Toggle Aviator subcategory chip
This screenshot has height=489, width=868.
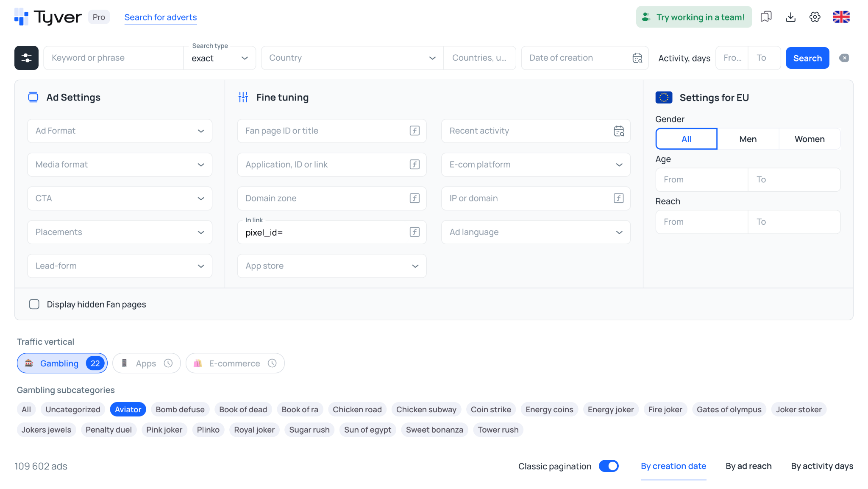pos(128,409)
